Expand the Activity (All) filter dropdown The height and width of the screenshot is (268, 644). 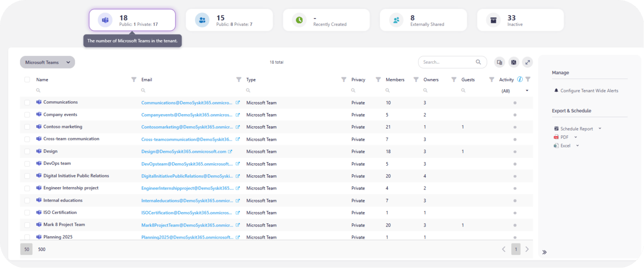[527, 91]
